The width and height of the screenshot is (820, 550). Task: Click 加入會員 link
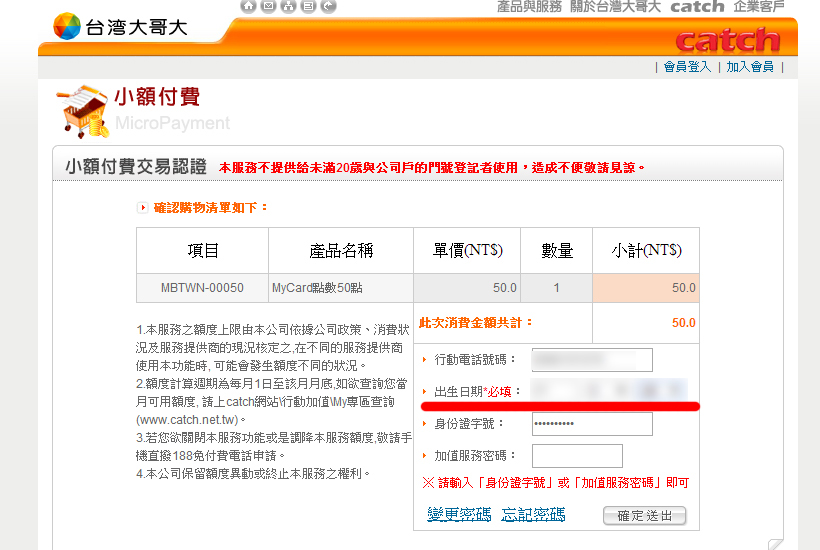coord(750,67)
